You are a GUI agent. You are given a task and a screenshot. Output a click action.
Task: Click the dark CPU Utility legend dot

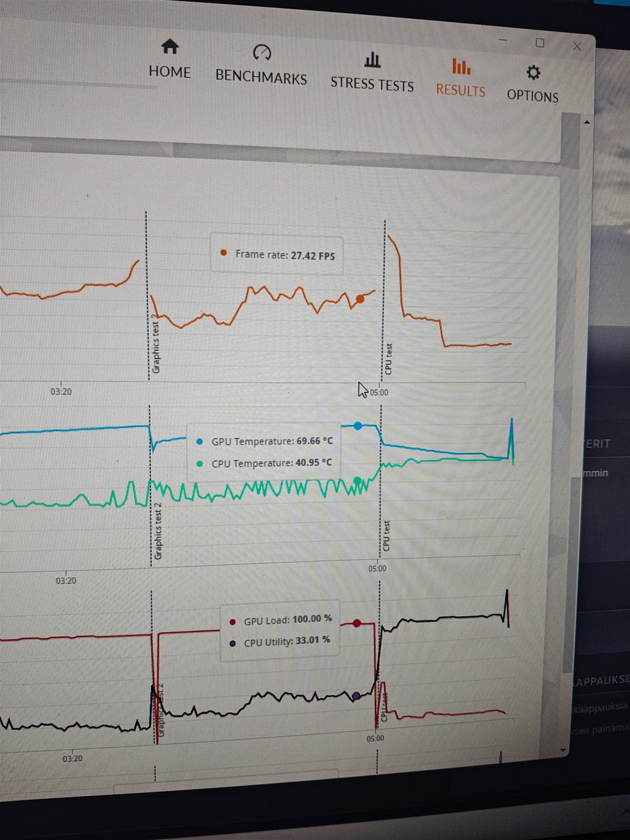click(232, 643)
